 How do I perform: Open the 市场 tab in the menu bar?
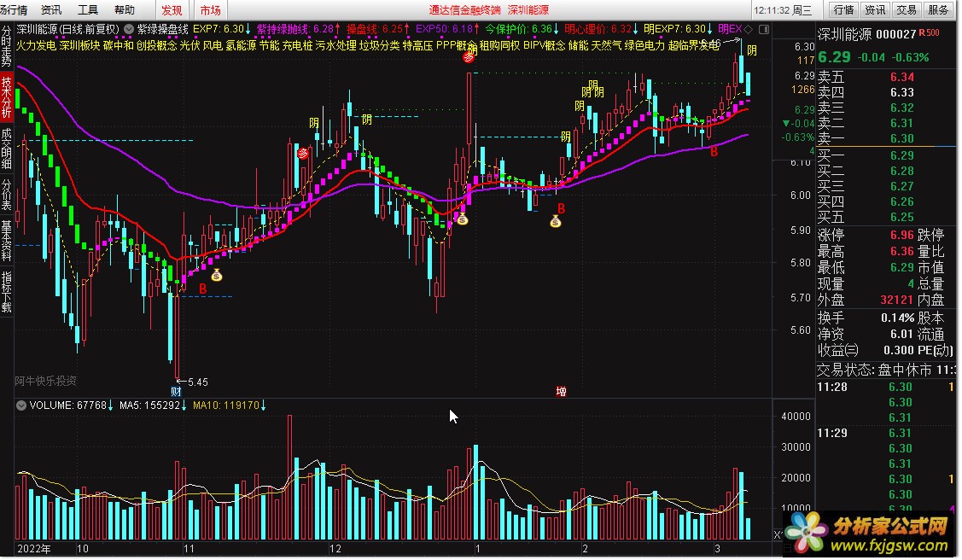[x=211, y=9]
